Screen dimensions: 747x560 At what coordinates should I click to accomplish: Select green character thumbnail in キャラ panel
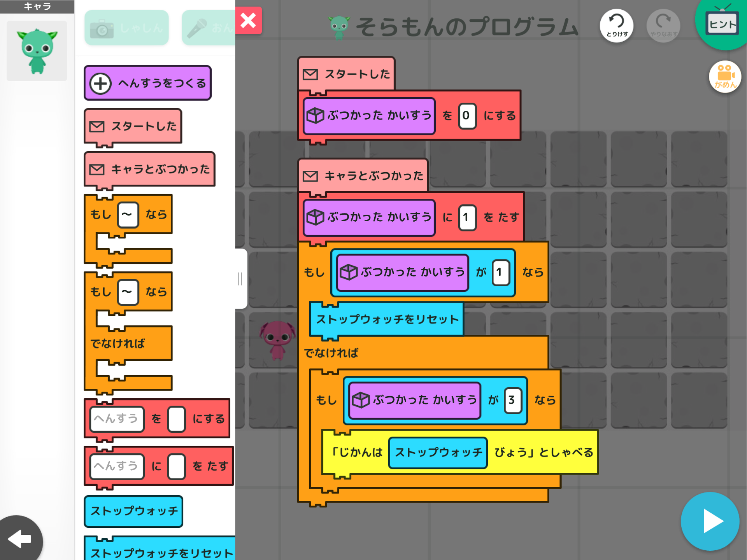coord(37,51)
